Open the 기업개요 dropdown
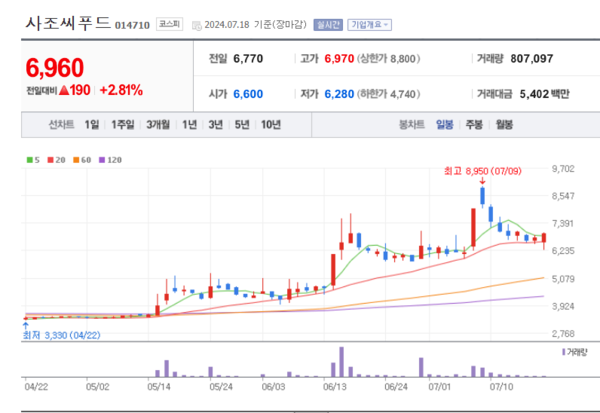 [x=369, y=25]
